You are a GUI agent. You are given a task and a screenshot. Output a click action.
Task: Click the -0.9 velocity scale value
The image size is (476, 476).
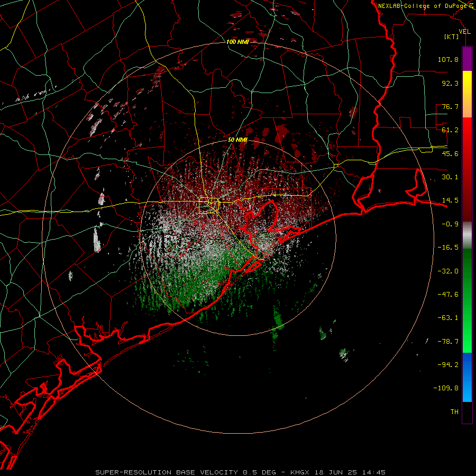click(450, 224)
